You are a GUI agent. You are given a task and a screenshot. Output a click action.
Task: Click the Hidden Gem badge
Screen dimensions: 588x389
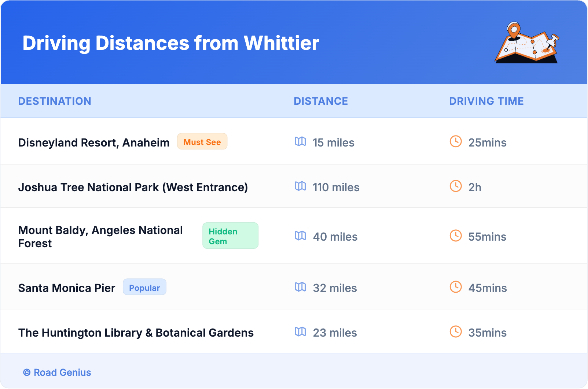point(230,236)
